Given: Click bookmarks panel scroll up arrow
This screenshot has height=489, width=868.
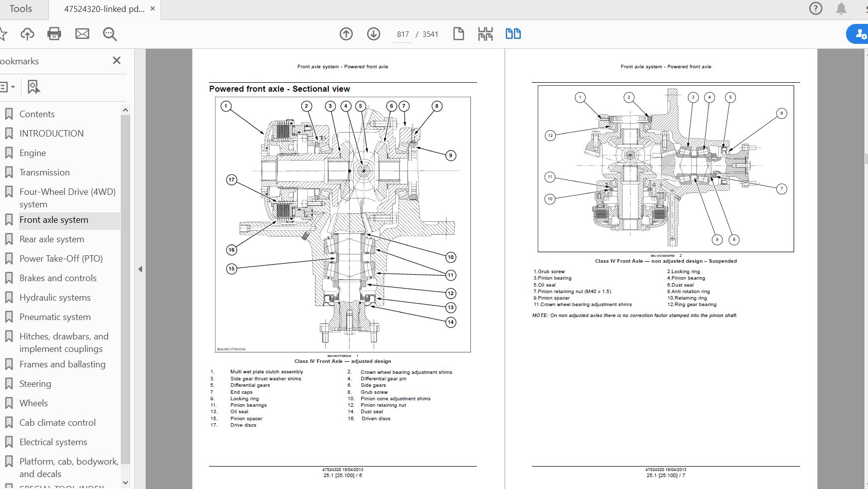Looking at the screenshot, I should pos(125,110).
